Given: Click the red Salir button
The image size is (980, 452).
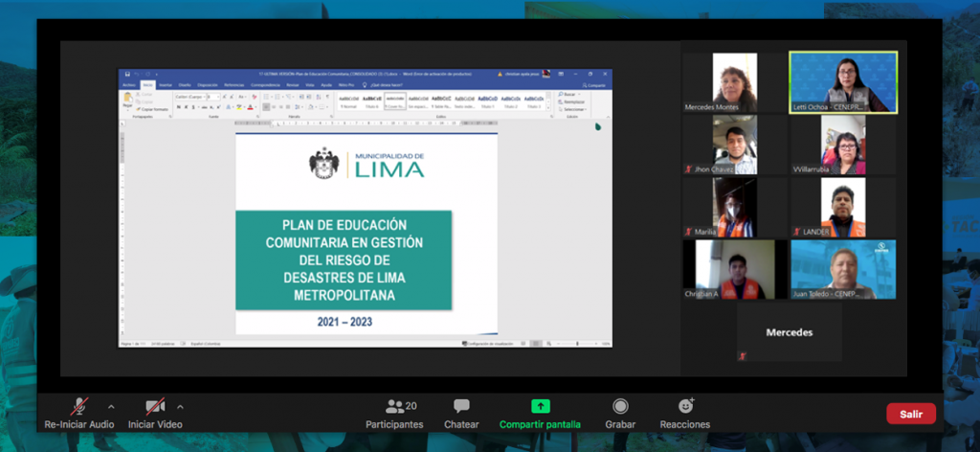Looking at the screenshot, I should tap(910, 414).
